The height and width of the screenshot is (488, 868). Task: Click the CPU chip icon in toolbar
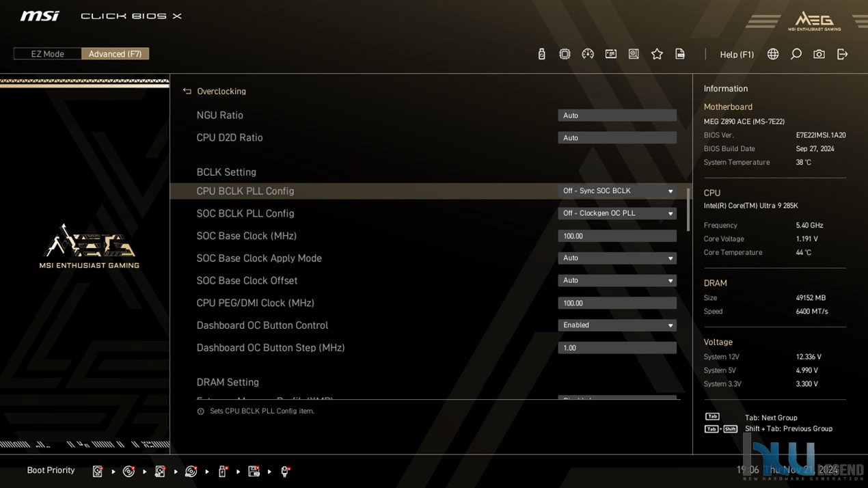click(x=565, y=54)
